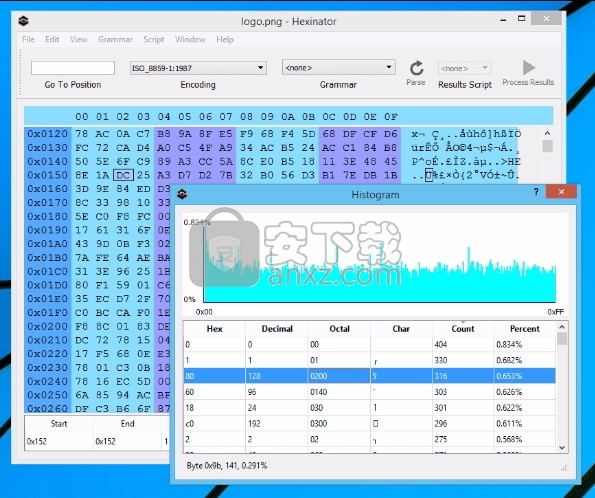Screen dimensions: 595x498
Task: Open the Edit menu
Action: (52, 39)
